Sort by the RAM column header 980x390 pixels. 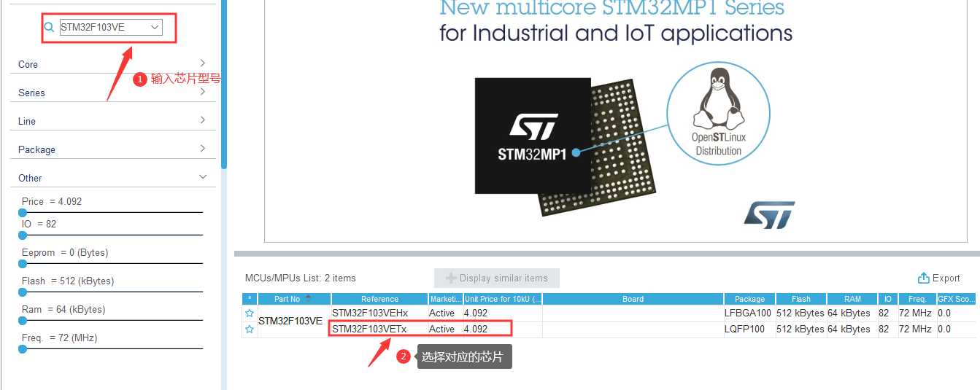tap(852, 299)
